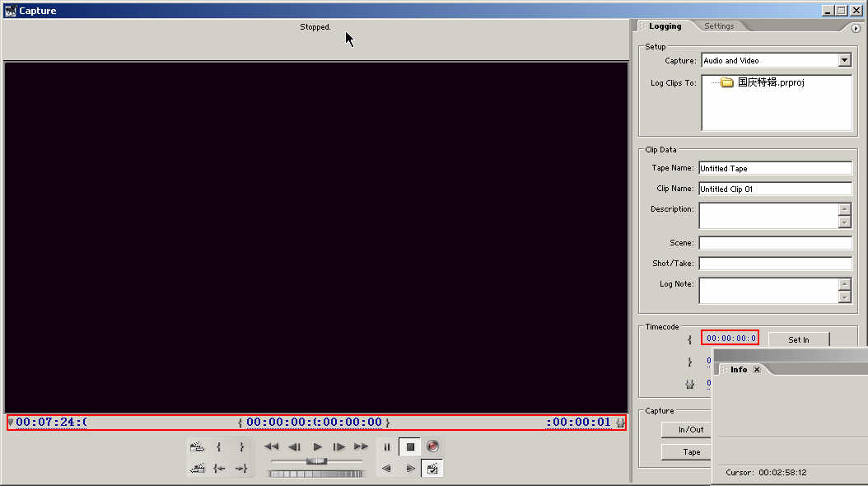Click In point timecode in Timecode section

[730, 339]
